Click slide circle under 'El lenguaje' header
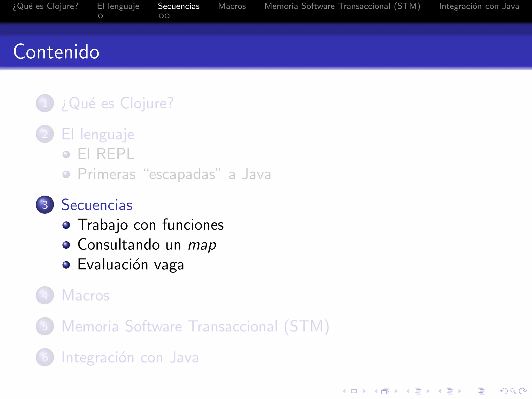The image size is (532, 399). (x=101, y=16)
